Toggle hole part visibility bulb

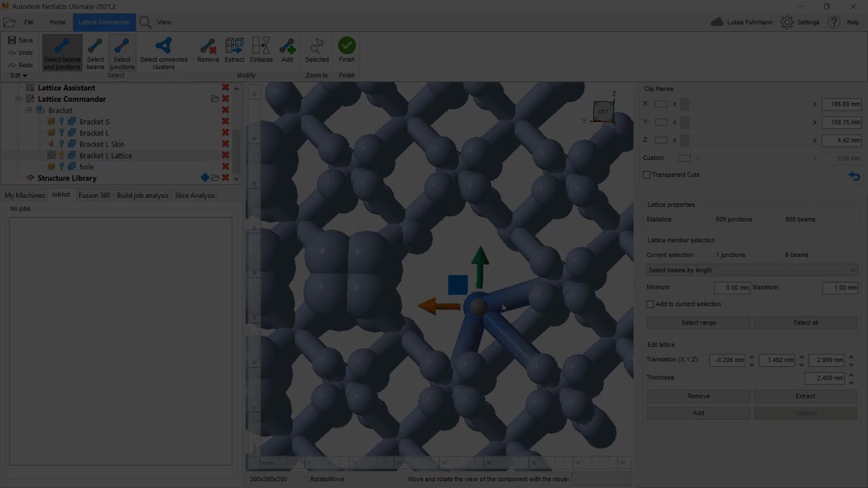click(x=62, y=167)
